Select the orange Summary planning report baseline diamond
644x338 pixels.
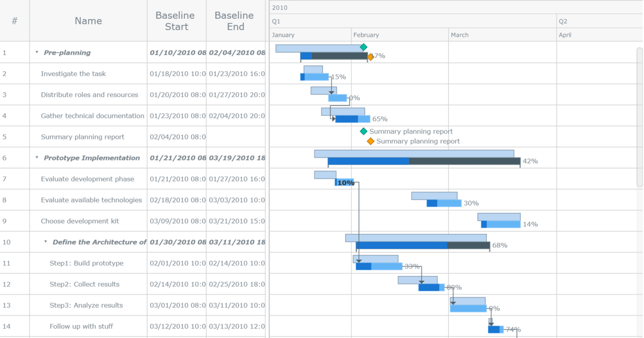tap(371, 142)
